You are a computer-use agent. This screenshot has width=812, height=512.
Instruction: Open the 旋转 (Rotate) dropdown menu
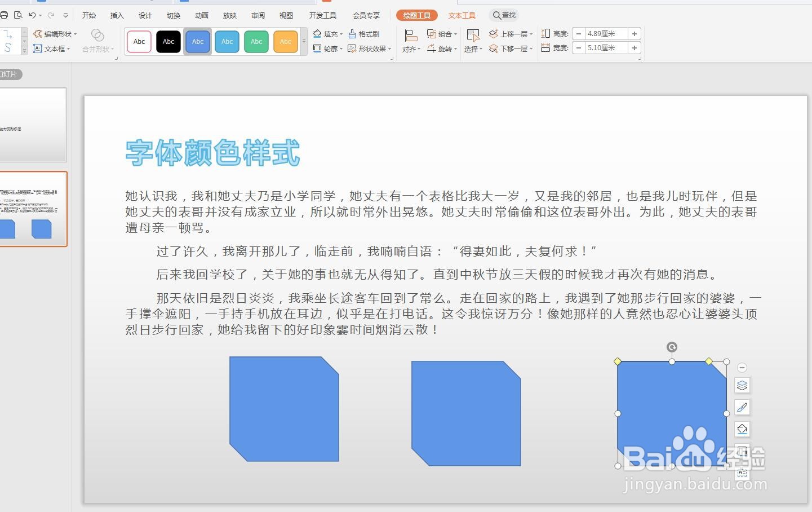click(445, 48)
